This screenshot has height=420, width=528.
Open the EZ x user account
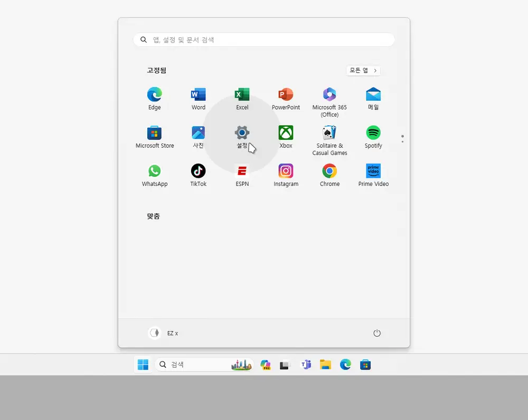(163, 333)
